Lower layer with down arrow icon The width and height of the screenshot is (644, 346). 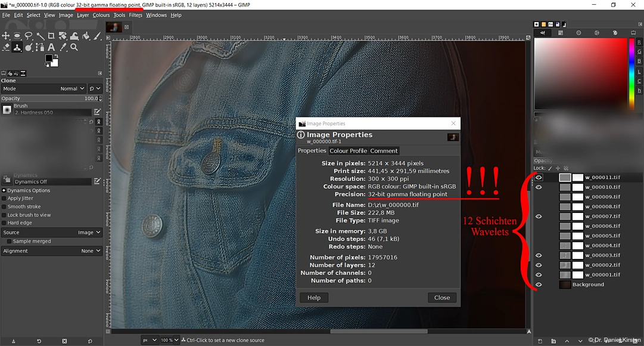tap(580, 341)
